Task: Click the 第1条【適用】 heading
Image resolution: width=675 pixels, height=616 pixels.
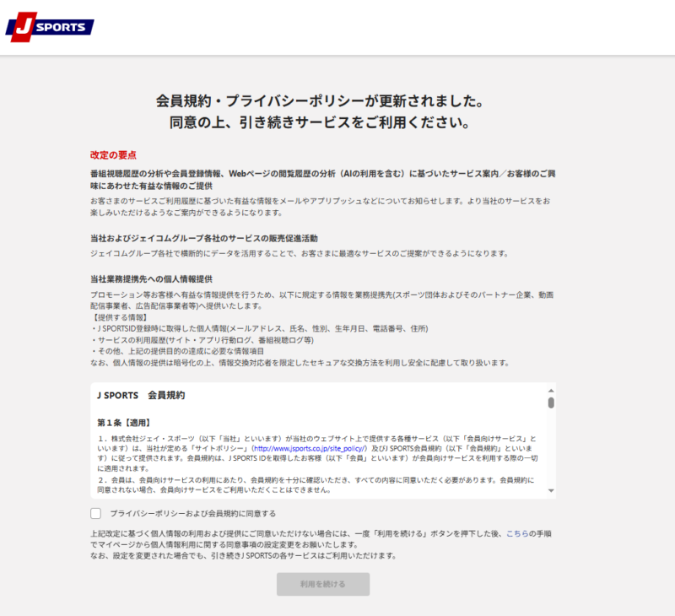Action: point(123,423)
